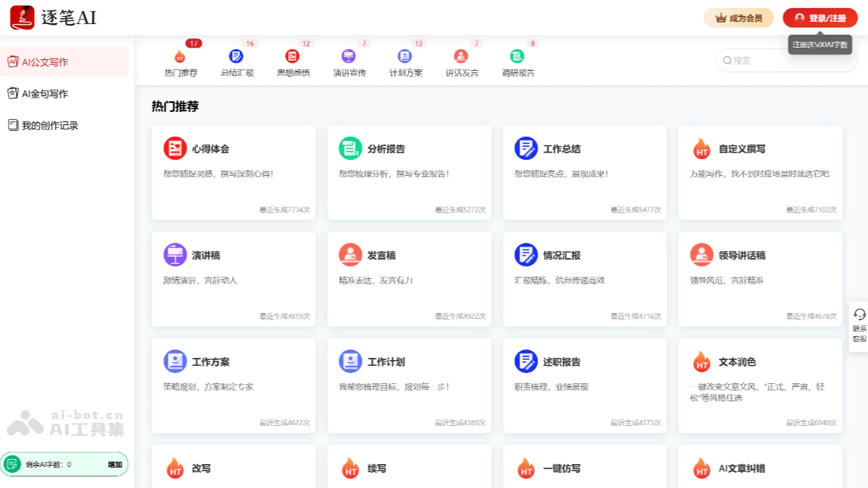Open the 文本润色 card
868x488 pixels.
tap(759, 385)
